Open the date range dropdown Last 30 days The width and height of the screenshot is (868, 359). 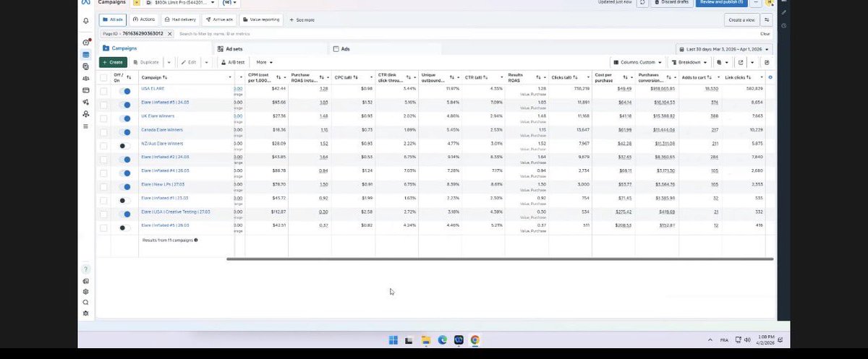(x=724, y=48)
